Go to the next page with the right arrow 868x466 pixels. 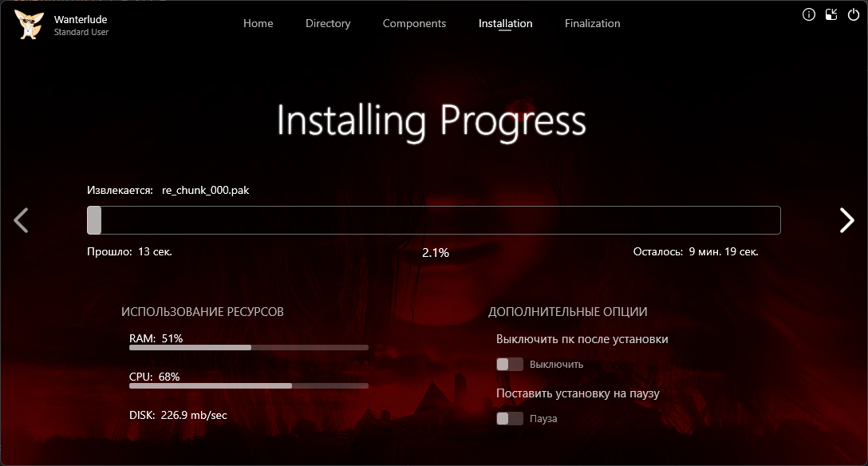coord(846,220)
